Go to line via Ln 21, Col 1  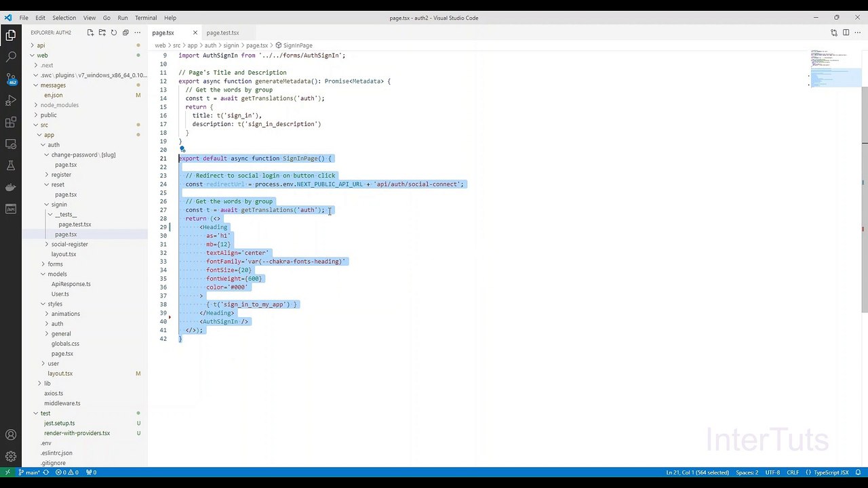tap(697, 472)
